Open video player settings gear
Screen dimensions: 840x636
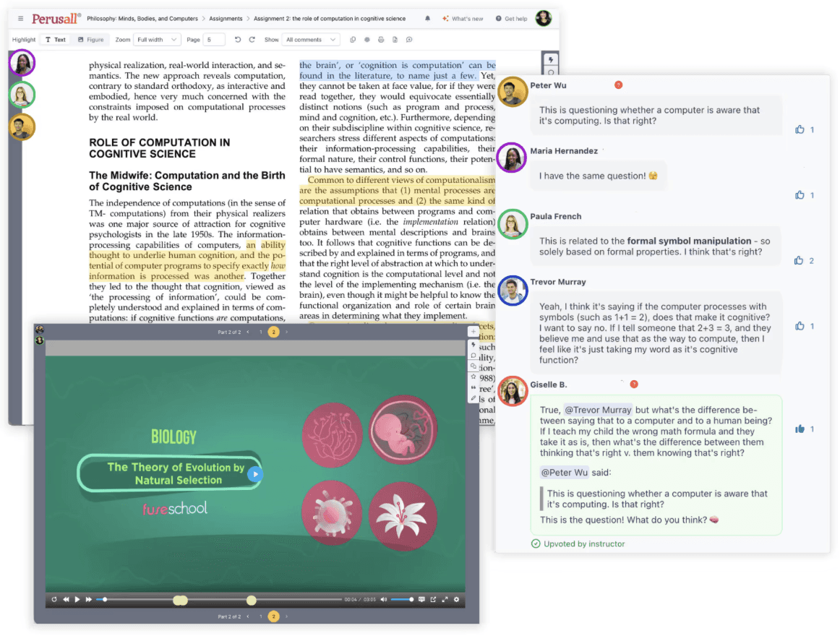456,600
